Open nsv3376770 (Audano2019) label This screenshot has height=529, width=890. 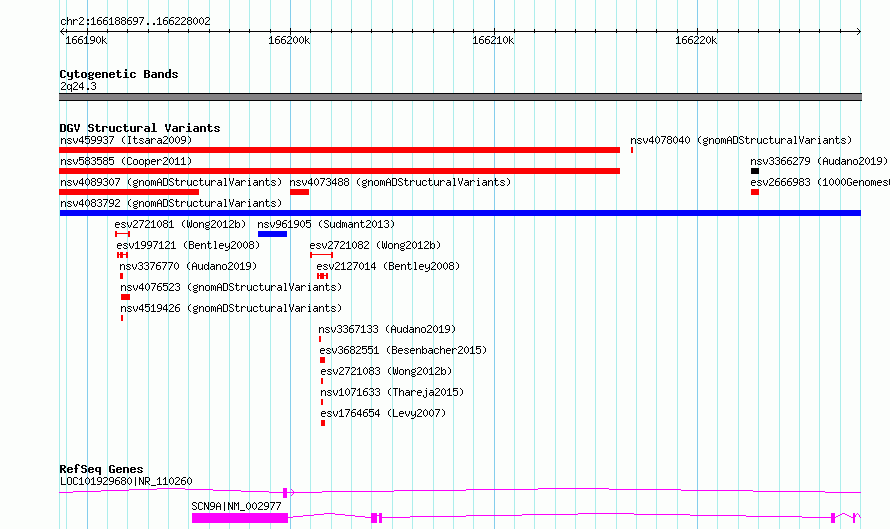(x=188, y=266)
